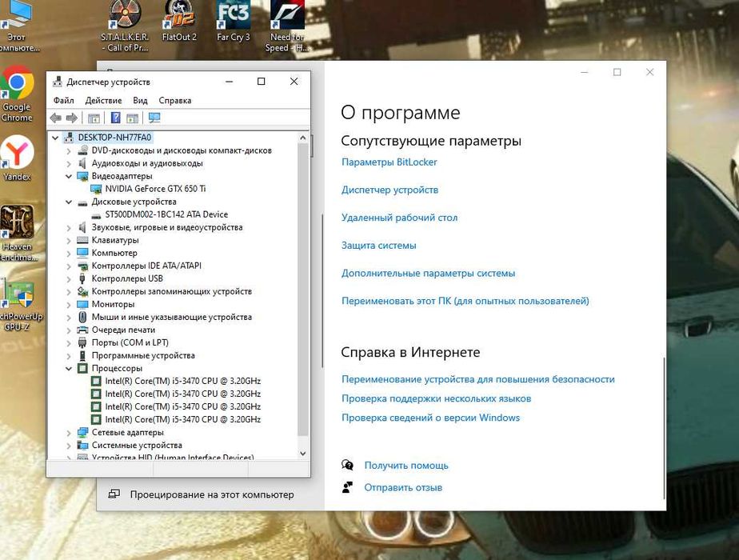
Task: Open Google Chrome desktop icon
Action: point(17,94)
